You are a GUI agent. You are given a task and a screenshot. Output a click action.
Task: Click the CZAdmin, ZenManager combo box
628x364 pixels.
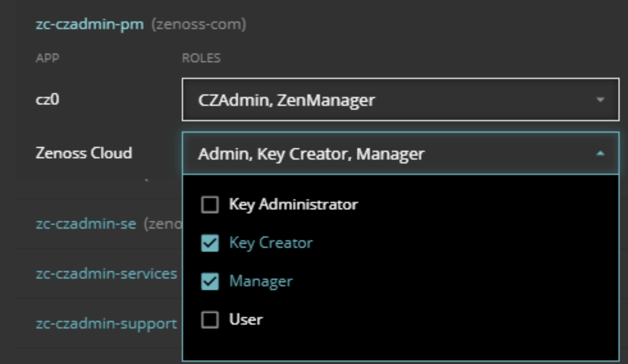[x=384, y=100]
